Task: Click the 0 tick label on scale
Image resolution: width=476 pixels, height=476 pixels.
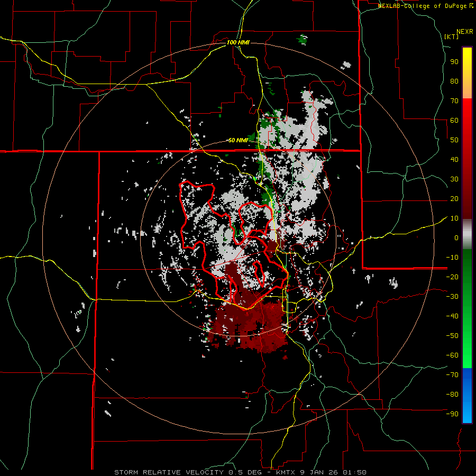Action: 456,237
